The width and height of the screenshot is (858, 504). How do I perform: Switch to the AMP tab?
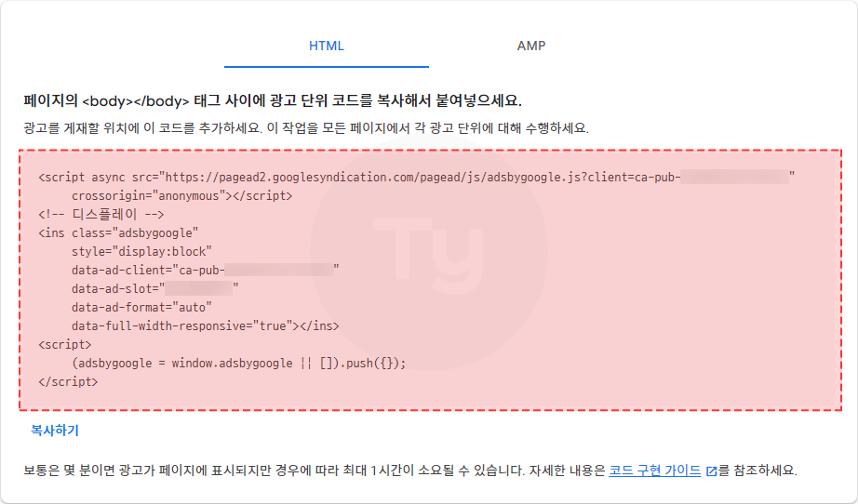530,46
